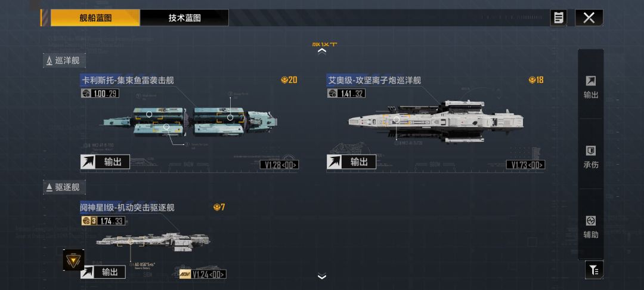Collapse the 巡洋舰 cruiser category
The image size is (644, 290).
pos(64,61)
